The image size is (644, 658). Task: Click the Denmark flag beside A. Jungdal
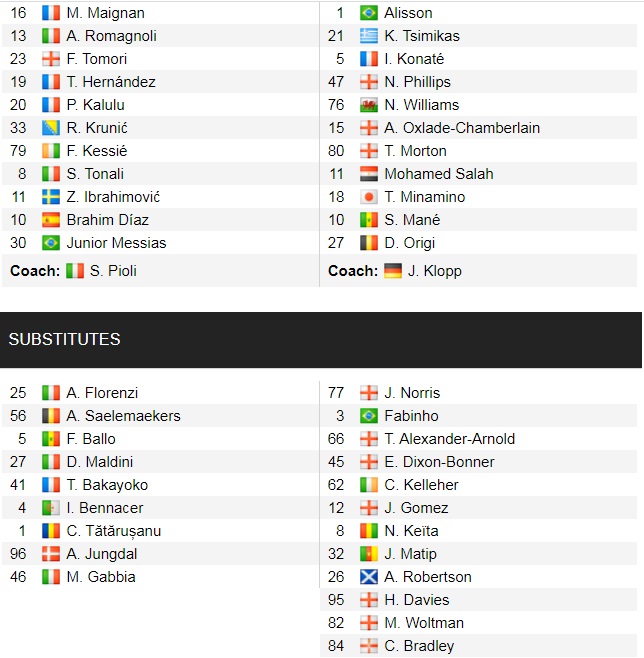(51, 554)
